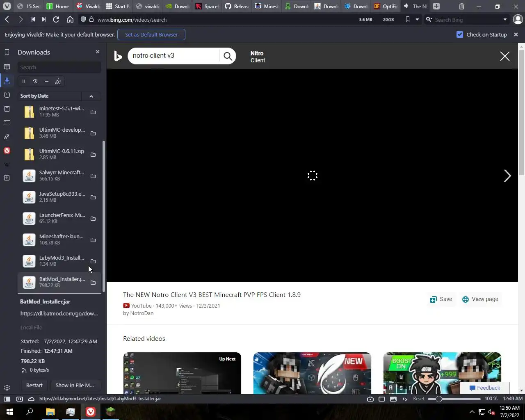Toggle the Downloads panel button

[7, 81]
